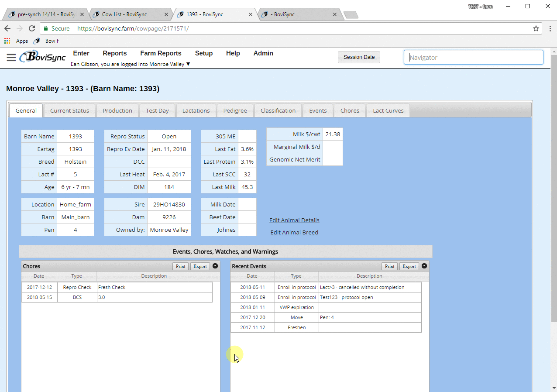The width and height of the screenshot is (557, 392).
Task: Close the pre-synch 14/14 tab
Action: point(82,14)
